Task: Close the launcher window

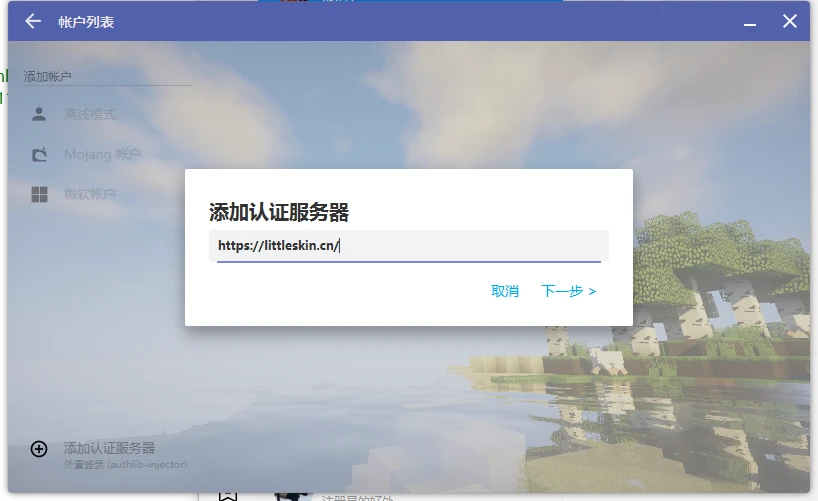Action: (x=789, y=21)
